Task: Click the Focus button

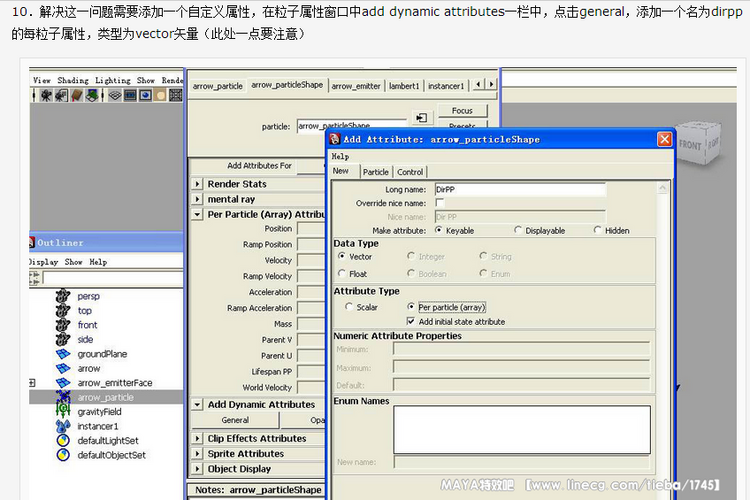Action: [x=462, y=111]
